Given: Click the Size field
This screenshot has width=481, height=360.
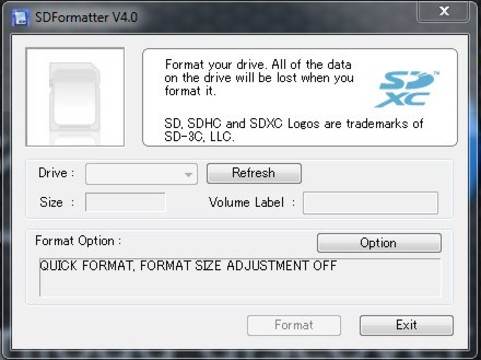Looking at the screenshot, I should (x=125, y=202).
